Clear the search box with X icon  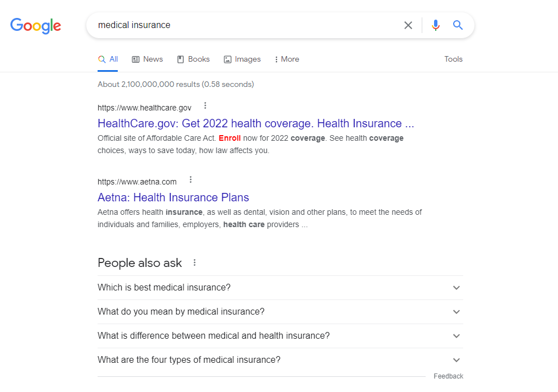408,25
